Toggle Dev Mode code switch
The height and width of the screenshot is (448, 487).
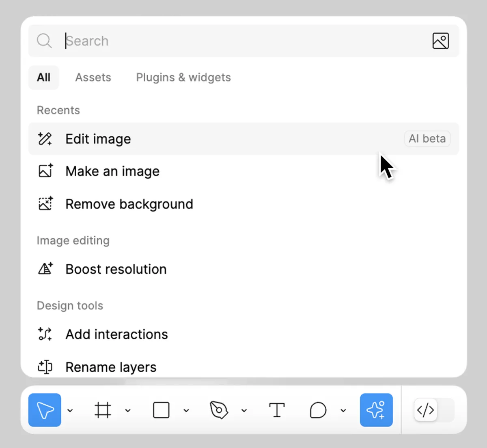(433, 410)
